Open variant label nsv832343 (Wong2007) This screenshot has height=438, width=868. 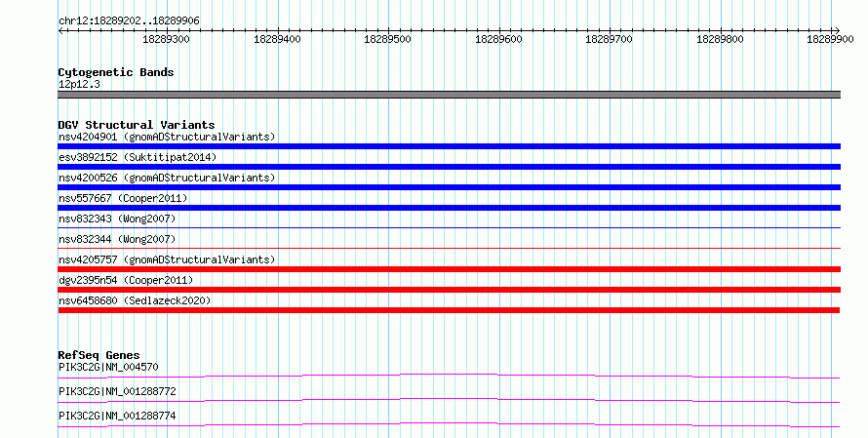pyautogui.click(x=117, y=219)
